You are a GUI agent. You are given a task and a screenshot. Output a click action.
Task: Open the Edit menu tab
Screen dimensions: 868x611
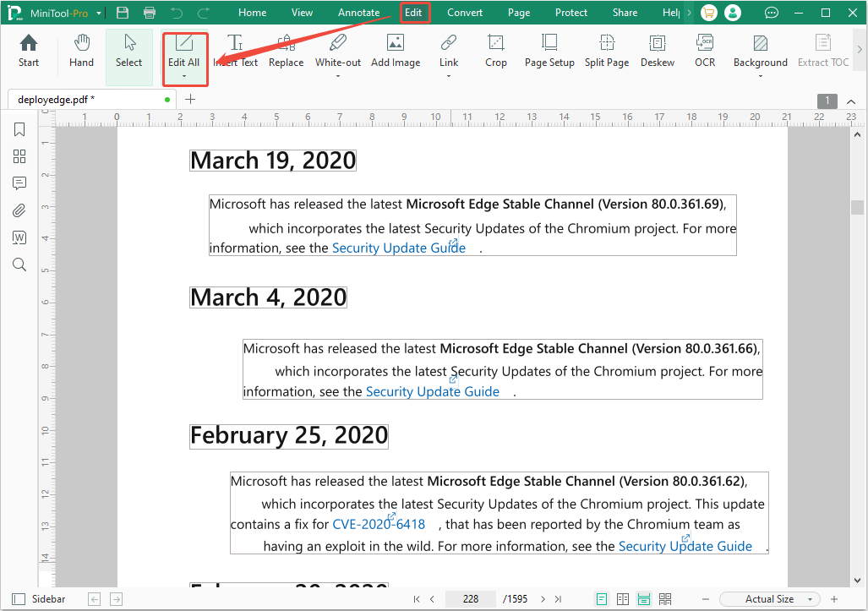pos(413,13)
